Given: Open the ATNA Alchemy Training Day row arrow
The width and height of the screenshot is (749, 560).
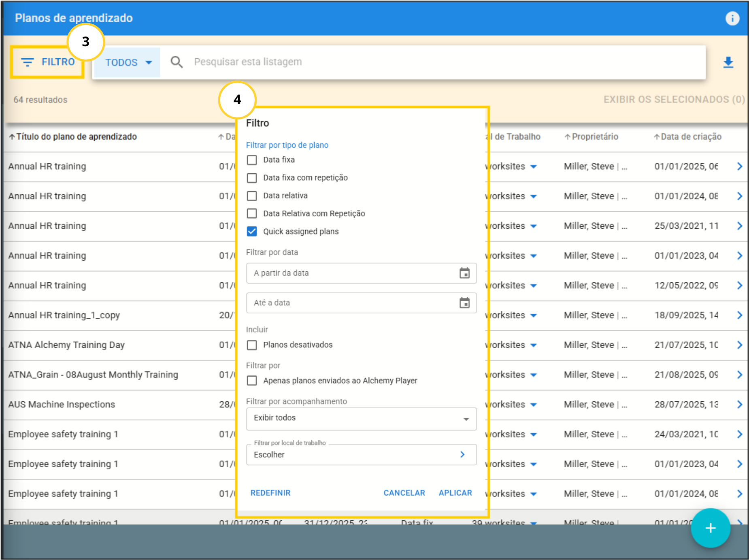Looking at the screenshot, I should pos(739,345).
